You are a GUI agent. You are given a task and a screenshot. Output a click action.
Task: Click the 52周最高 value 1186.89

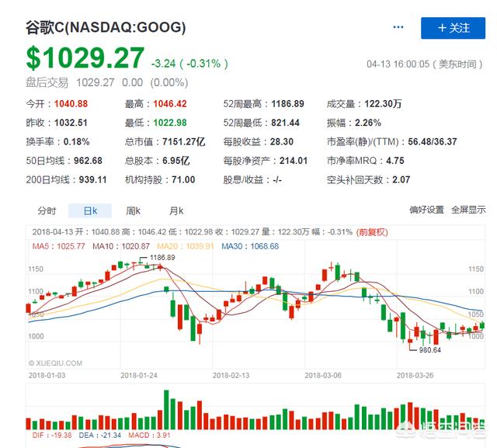point(287,104)
